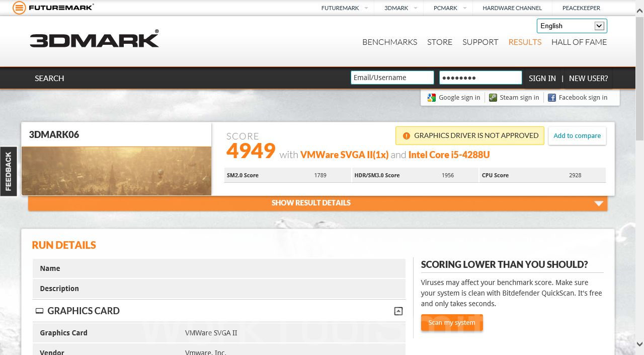Viewport: 644px width, 355px height.
Task: Click the score value 4949
Action: [251, 151]
